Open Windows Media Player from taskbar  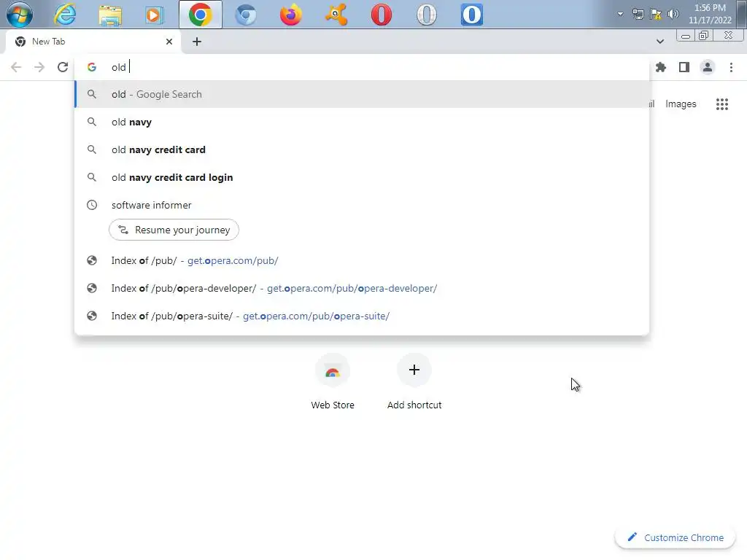coord(155,15)
